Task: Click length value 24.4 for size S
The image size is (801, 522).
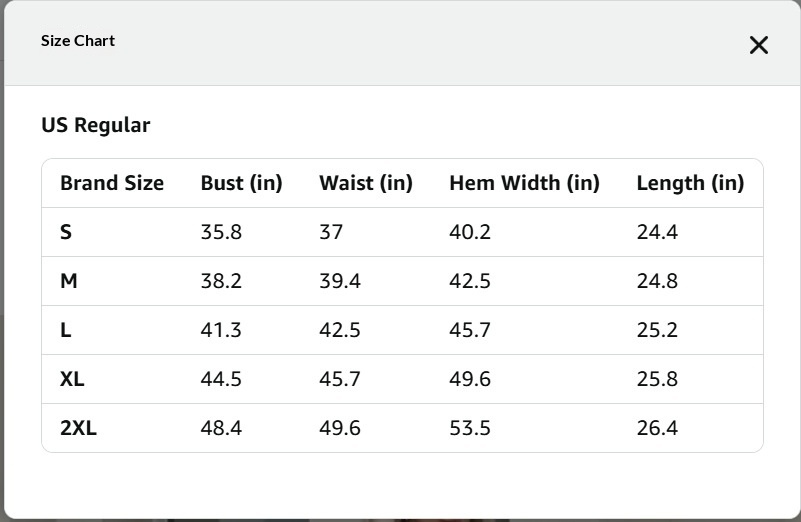Action: pyautogui.click(x=657, y=232)
